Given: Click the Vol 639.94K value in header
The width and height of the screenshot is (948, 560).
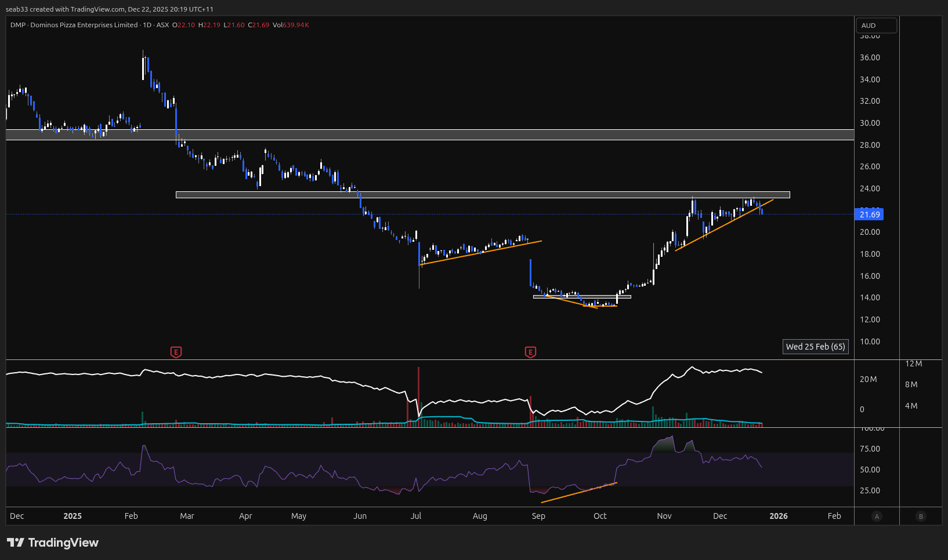Looking at the screenshot, I should coord(291,25).
